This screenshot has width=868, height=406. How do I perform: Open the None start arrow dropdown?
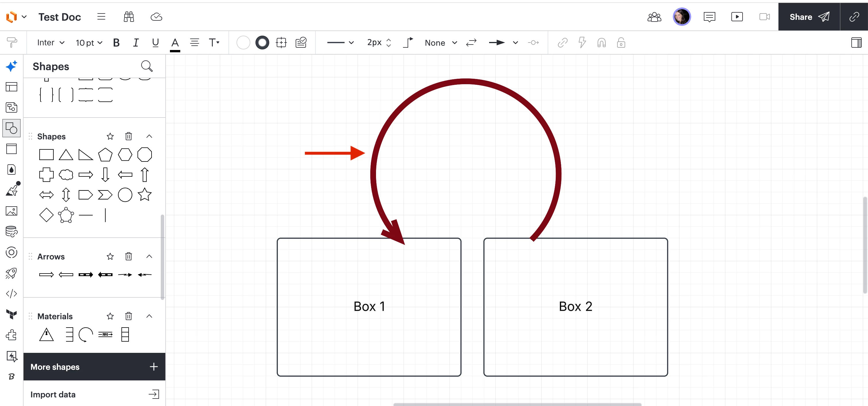pos(441,43)
